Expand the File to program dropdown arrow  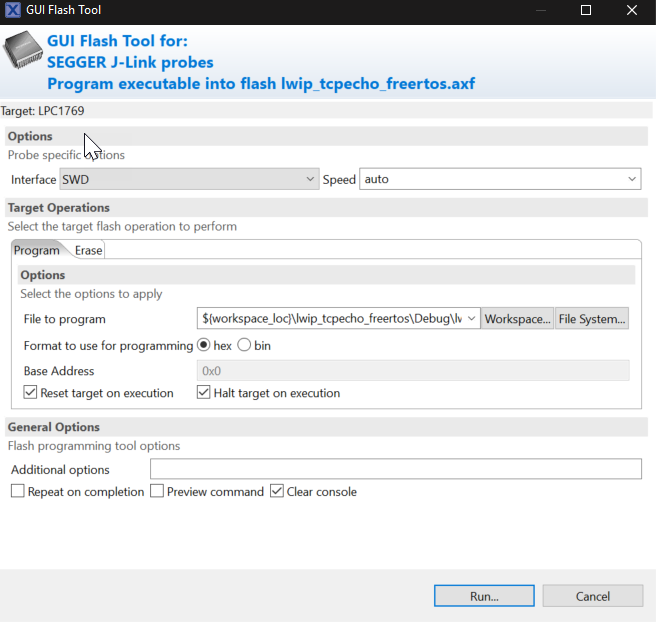click(x=471, y=318)
